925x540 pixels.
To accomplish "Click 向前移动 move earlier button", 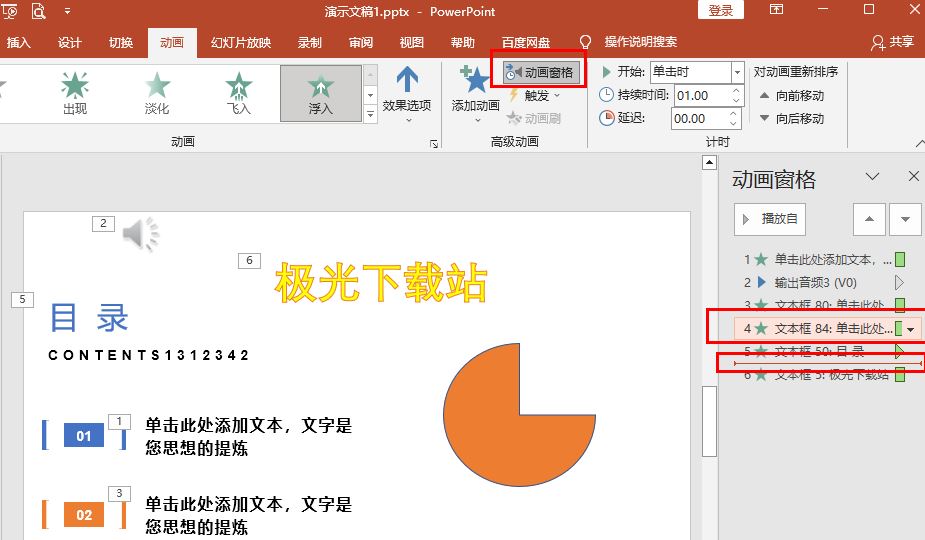I will (790, 96).
